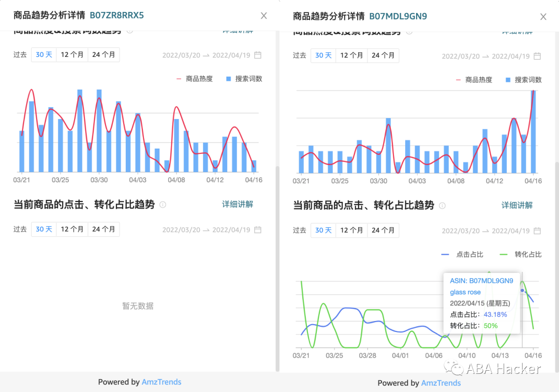Open calendar icon in right panel's top chart
This screenshot has height=392, width=559.
(x=537, y=56)
